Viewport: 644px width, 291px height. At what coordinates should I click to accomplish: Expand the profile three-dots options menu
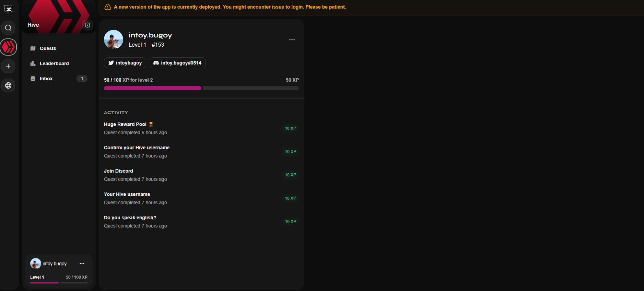[292, 39]
